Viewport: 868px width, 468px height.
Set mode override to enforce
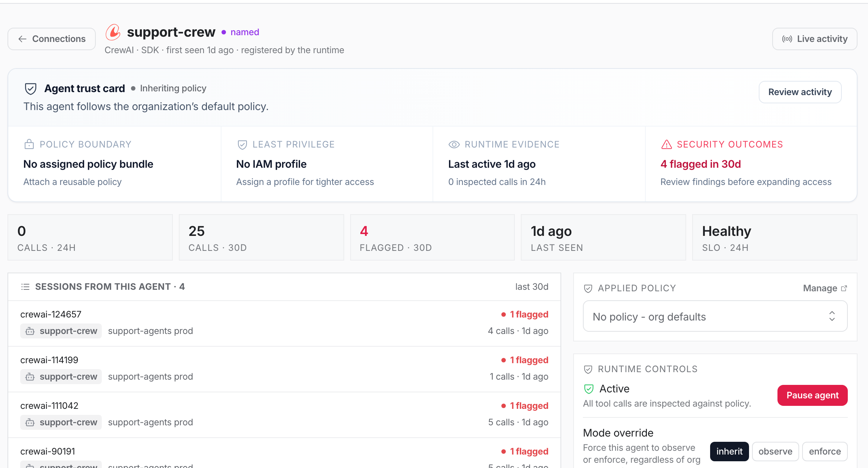click(825, 452)
